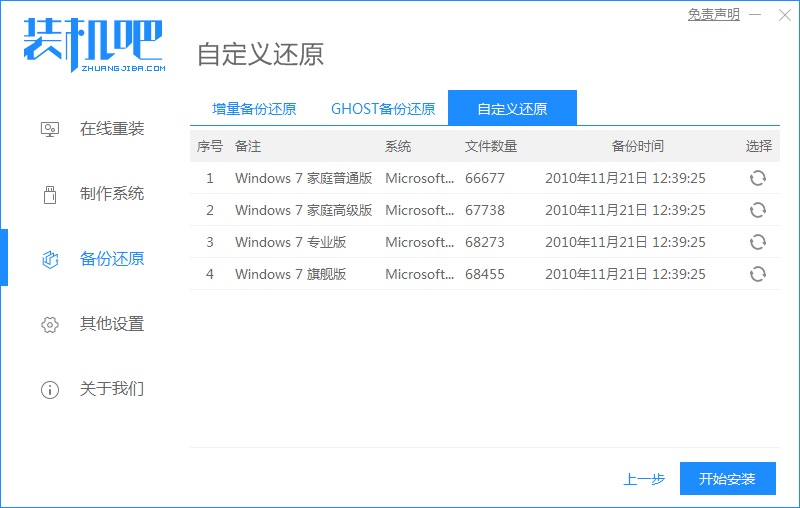Viewport: 800px width, 508px height.
Task: Click Microsoft... cell in row 1
Action: tap(419, 178)
